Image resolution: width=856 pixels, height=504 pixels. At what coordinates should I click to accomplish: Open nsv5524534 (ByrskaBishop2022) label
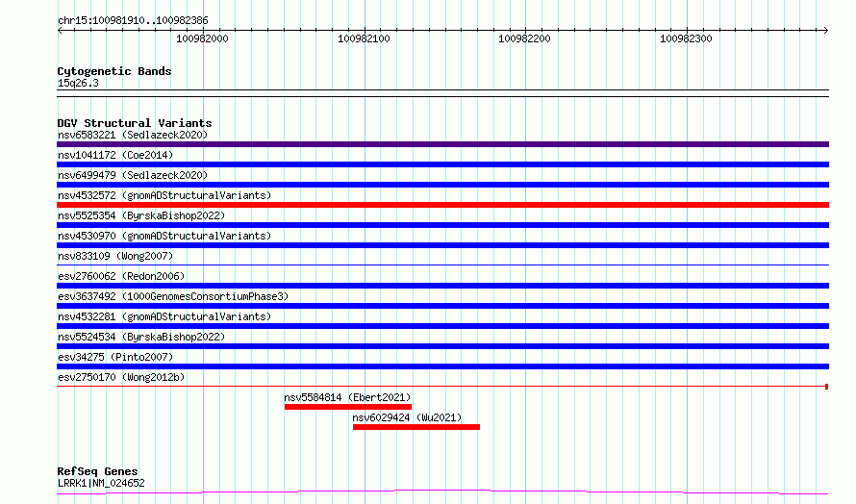pos(141,337)
